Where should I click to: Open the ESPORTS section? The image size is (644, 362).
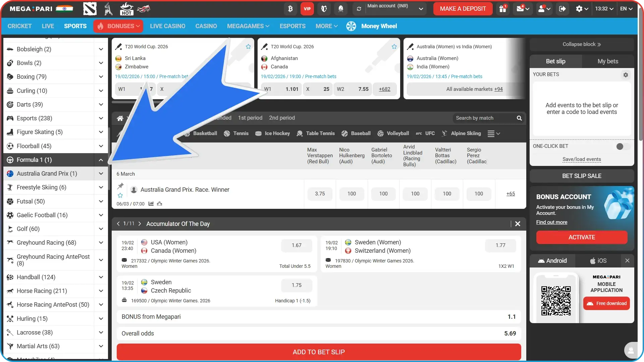292,26
